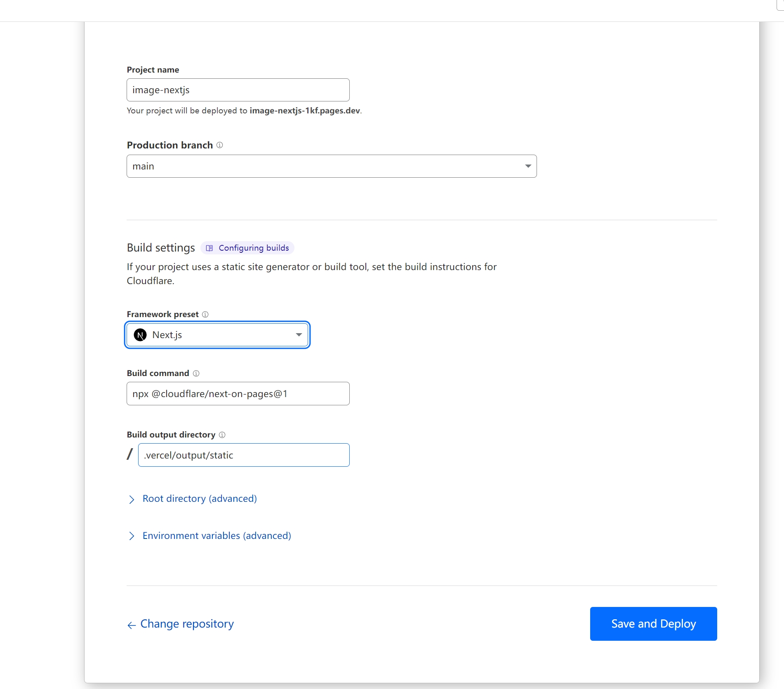This screenshot has width=784, height=689.
Task: Open the Configuring builds documentation link
Action: 253,248
